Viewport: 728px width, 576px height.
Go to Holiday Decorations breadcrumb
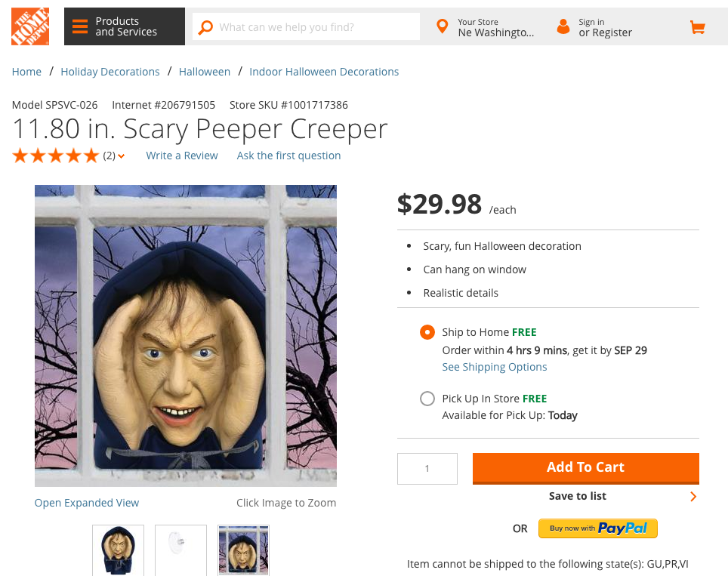tap(110, 72)
